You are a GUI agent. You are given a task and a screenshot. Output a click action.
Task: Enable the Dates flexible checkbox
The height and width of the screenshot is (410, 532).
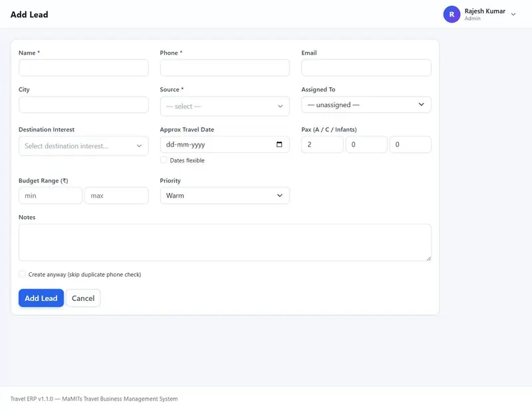tap(164, 160)
